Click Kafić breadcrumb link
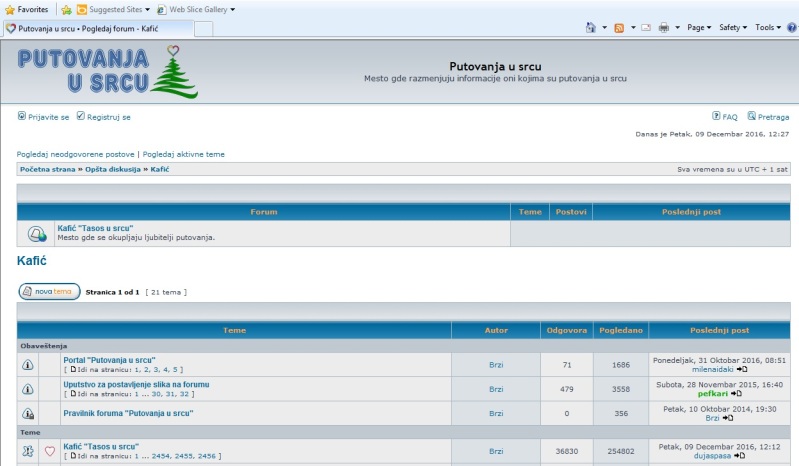The height and width of the screenshot is (466, 799). (x=159, y=169)
